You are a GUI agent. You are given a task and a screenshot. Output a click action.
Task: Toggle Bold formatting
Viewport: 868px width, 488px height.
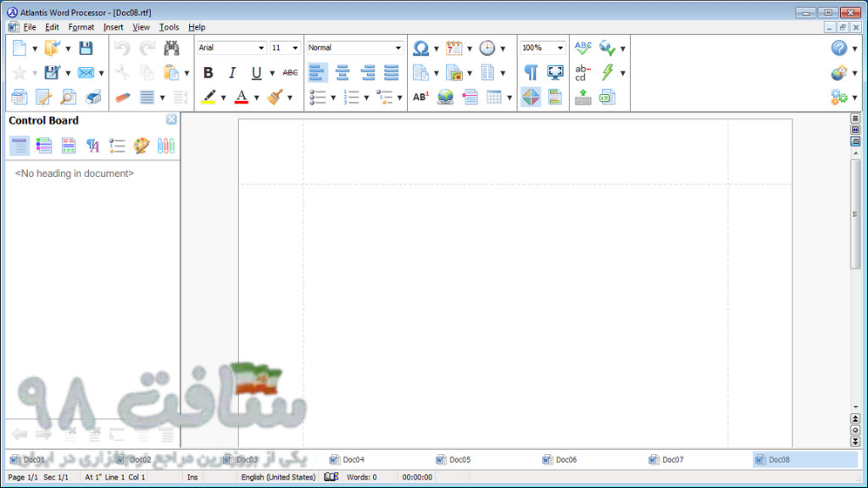coord(209,73)
